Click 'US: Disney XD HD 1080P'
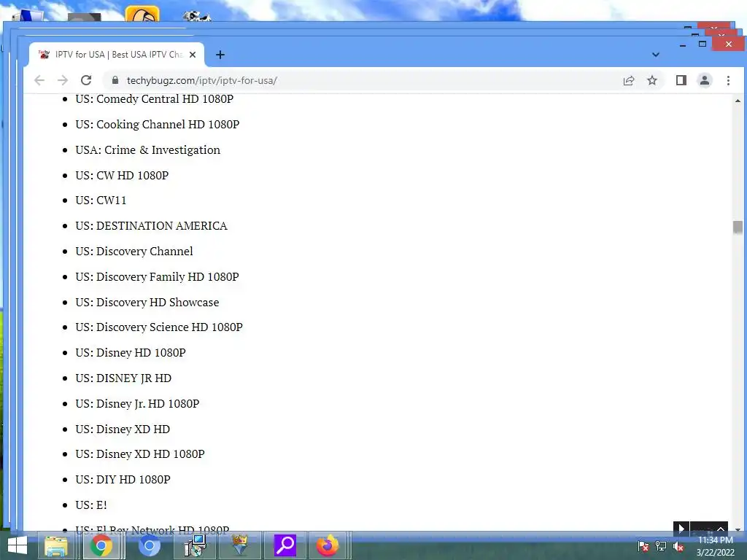This screenshot has width=747, height=560. [140, 454]
